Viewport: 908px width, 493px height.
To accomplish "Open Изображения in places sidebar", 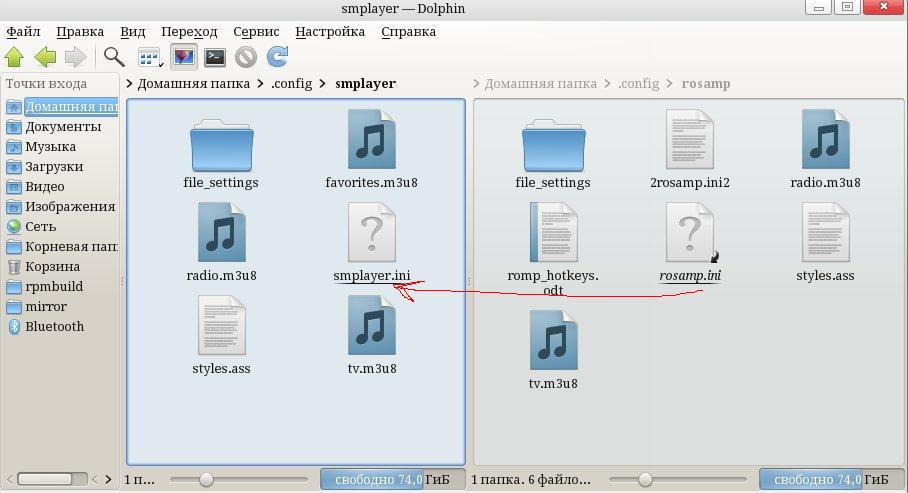I will coord(61,206).
